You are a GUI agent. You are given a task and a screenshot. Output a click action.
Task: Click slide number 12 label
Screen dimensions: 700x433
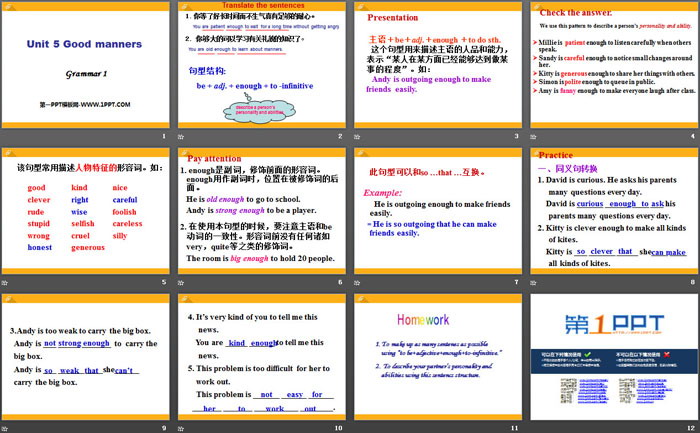(691, 428)
